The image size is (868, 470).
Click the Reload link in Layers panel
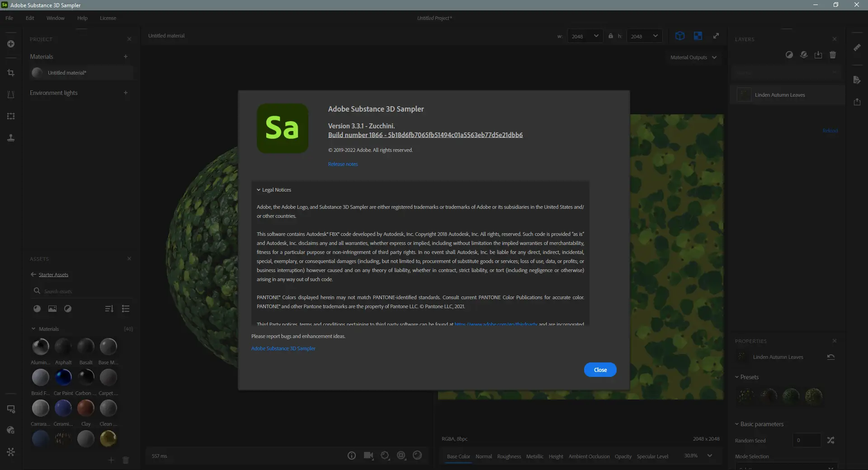point(830,131)
